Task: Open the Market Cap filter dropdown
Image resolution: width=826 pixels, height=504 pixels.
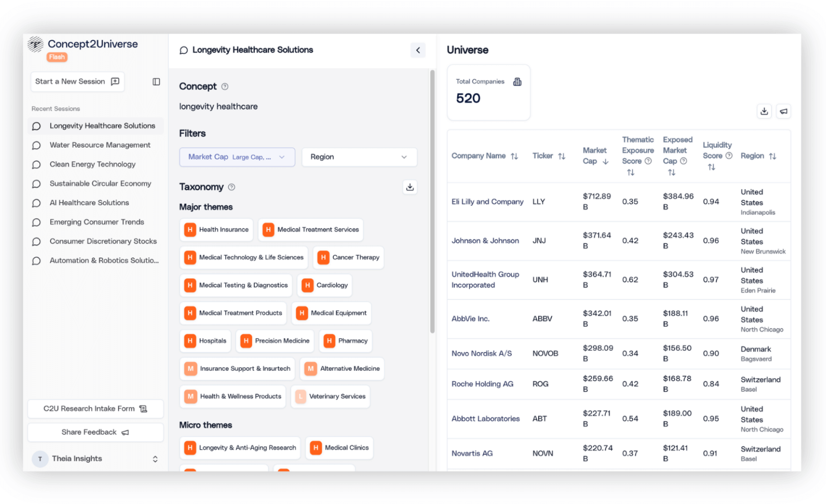Action: [x=237, y=157]
